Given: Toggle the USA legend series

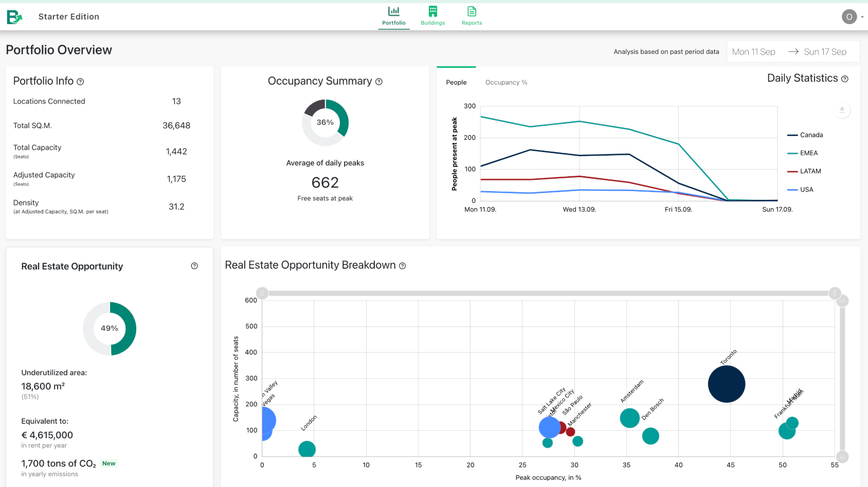Looking at the screenshot, I should (801, 190).
